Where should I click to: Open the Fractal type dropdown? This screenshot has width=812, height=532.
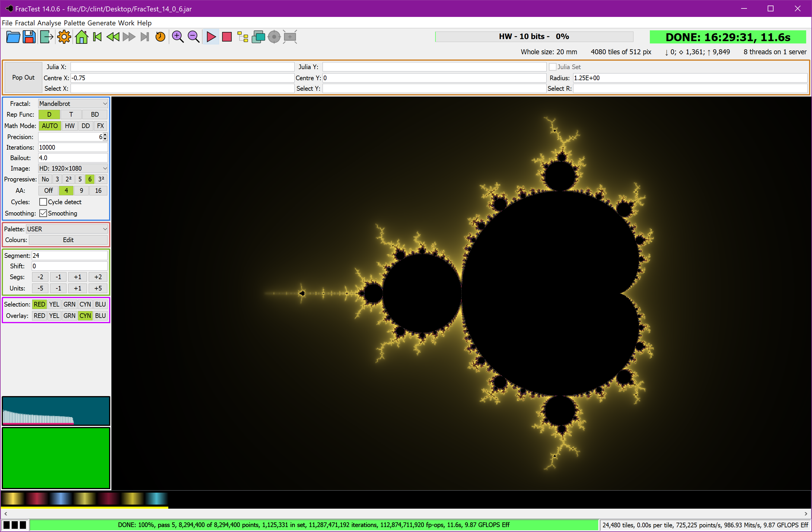click(x=73, y=104)
